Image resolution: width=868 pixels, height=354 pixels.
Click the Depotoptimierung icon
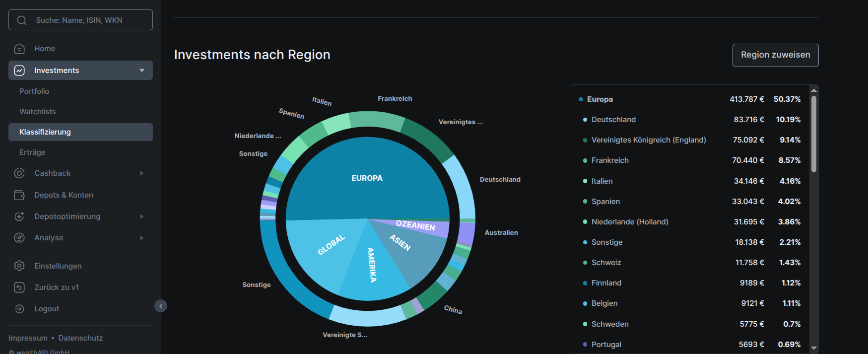(x=19, y=216)
